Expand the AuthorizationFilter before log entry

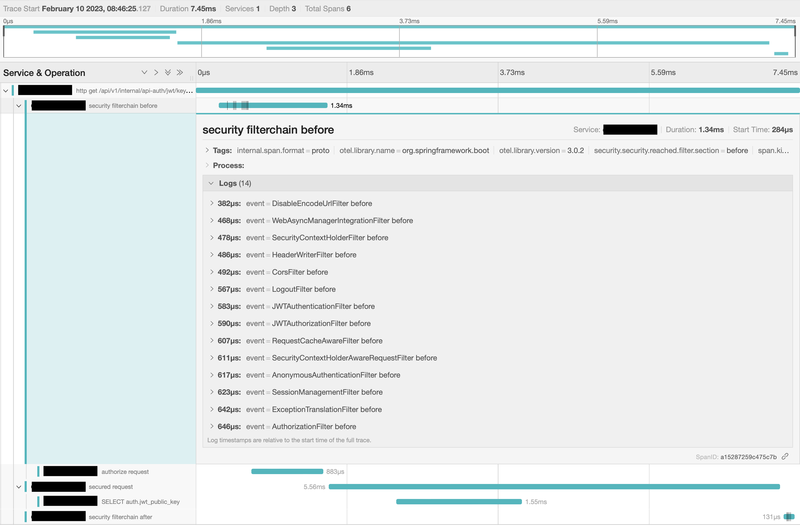212,426
